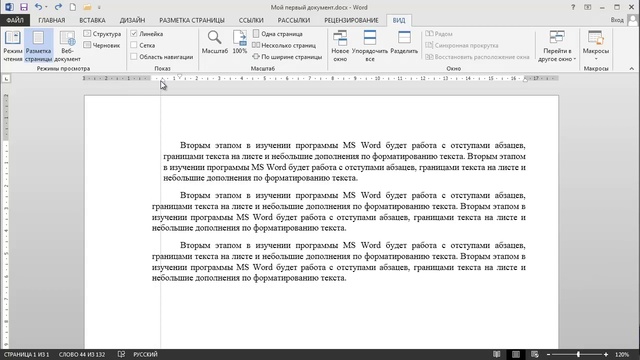Open proofing errors icon in status bar
This screenshot has width=640, height=360.
pos(121,354)
